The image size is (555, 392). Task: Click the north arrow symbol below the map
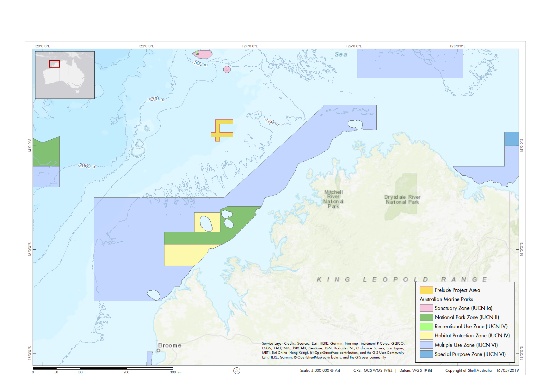(x=237, y=371)
